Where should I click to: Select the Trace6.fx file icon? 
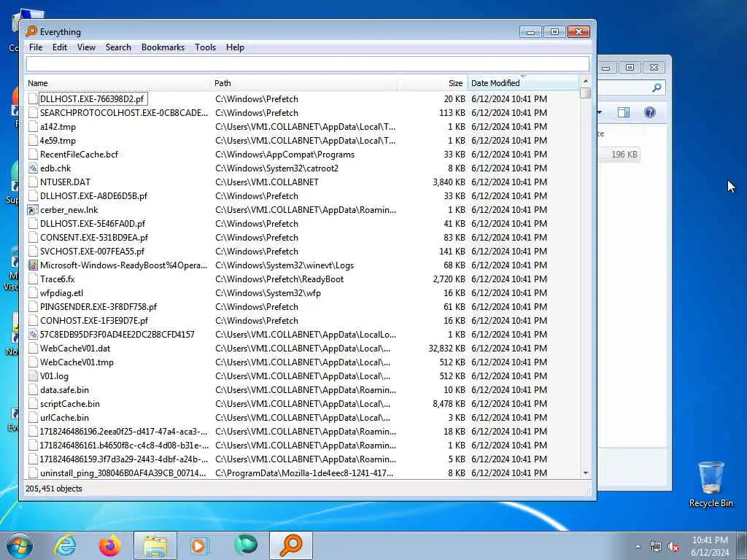[x=33, y=279]
